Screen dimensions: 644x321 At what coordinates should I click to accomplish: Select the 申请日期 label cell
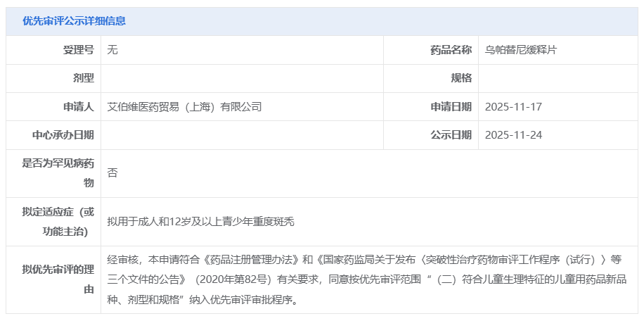point(451,107)
